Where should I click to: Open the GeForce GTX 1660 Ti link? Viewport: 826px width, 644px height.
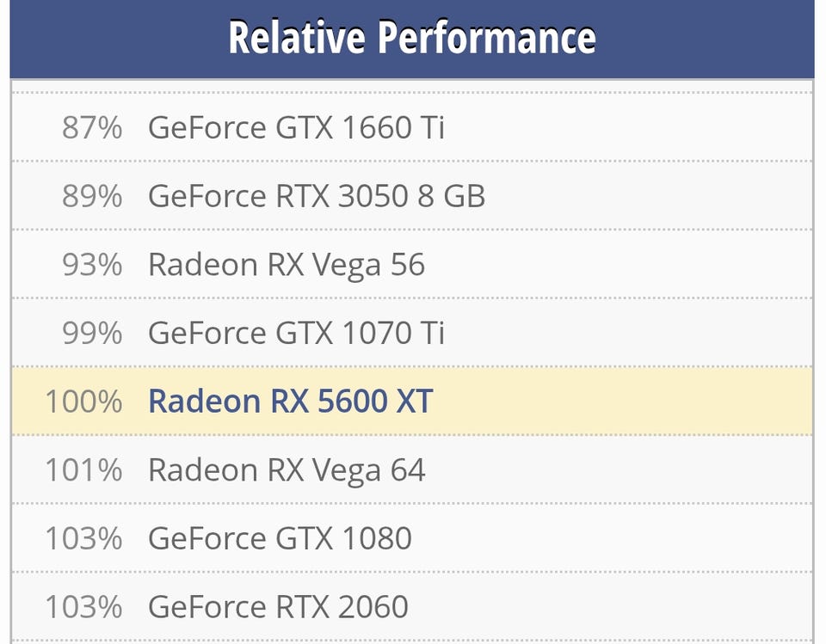pyautogui.click(x=296, y=128)
